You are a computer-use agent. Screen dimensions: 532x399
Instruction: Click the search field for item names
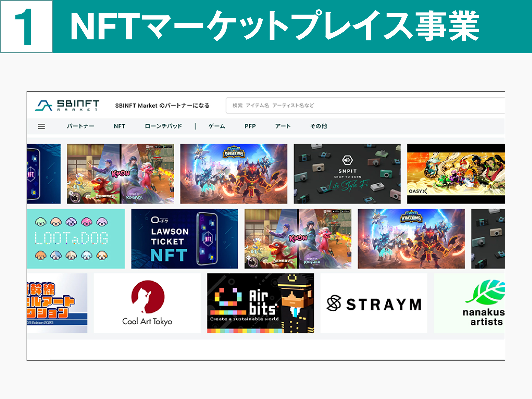[x=365, y=105]
